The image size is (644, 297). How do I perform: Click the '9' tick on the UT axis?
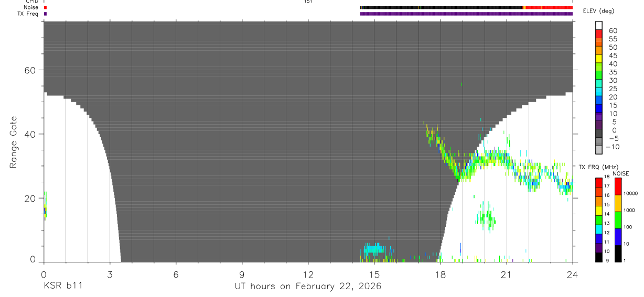point(242,274)
